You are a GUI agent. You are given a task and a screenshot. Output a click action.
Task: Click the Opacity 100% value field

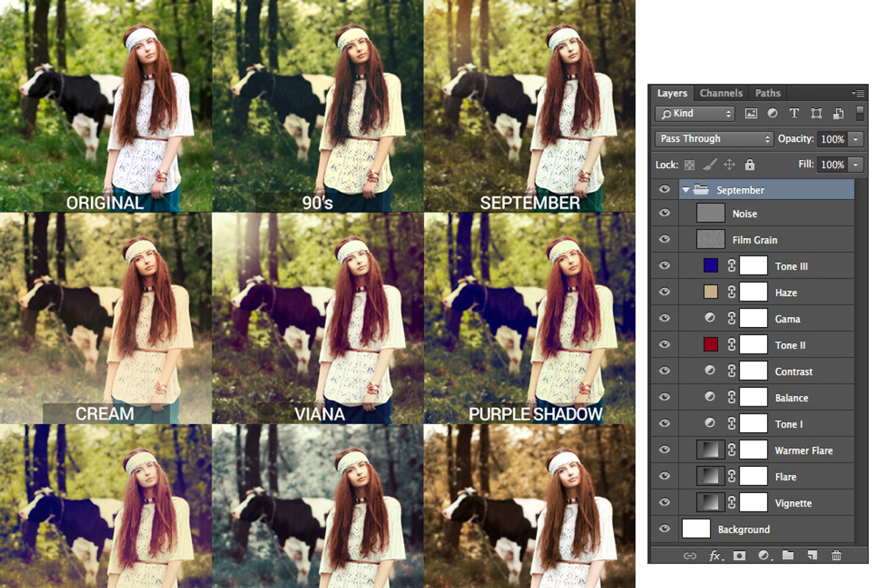832,139
